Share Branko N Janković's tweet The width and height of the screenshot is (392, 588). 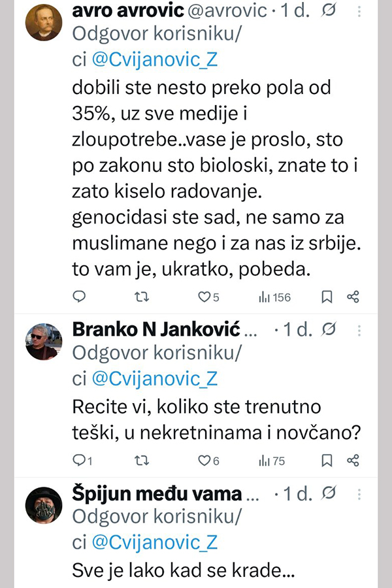click(x=353, y=461)
